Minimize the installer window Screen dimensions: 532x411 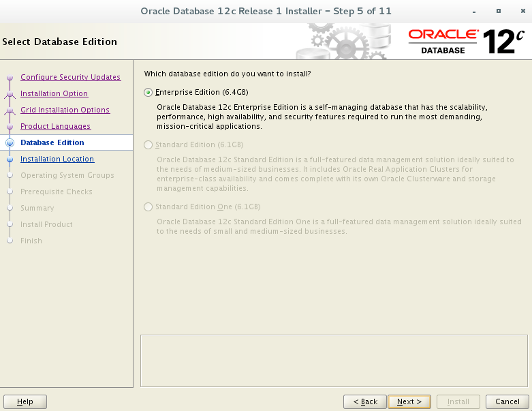coord(474,12)
